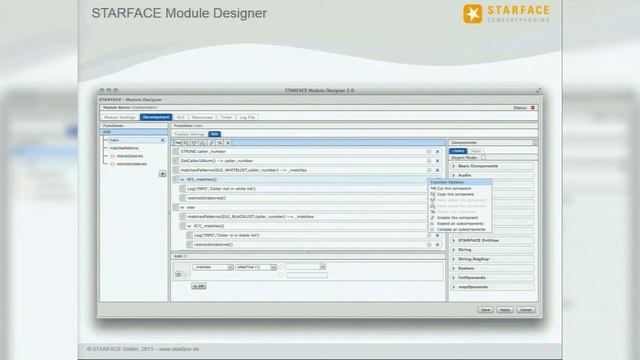Delete the STRING caller_number row with X
Image resolution: width=640 pixels, height=360 pixels.
pos(438,151)
